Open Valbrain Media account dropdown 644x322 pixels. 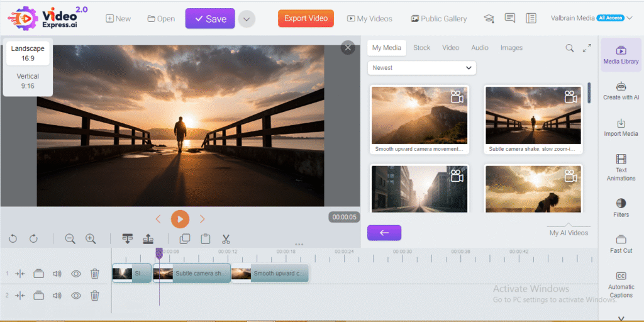coord(593,18)
